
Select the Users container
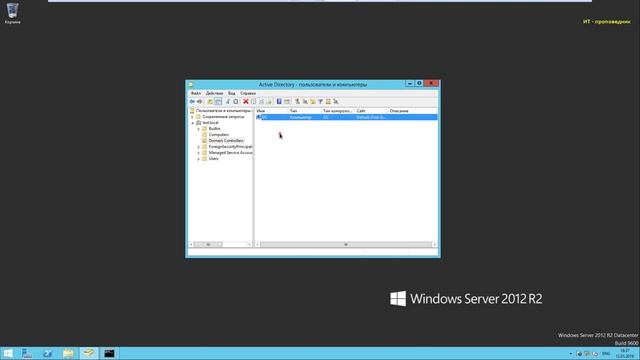(x=213, y=159)
